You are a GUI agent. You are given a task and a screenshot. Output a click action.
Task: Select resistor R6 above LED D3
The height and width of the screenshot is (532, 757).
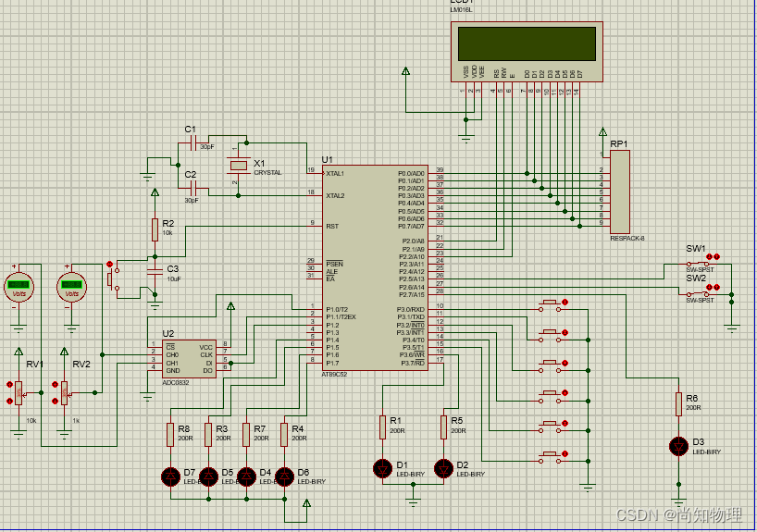(678, 404)
